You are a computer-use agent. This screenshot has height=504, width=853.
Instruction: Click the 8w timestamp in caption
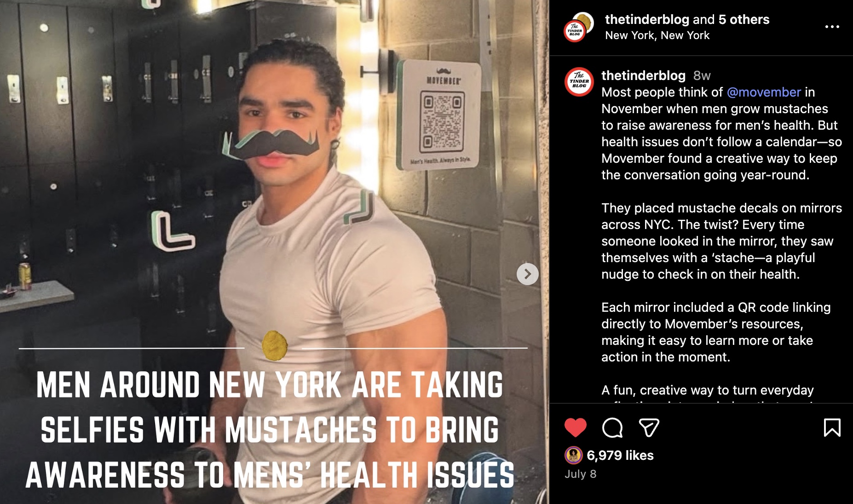[x=702, y=75]
